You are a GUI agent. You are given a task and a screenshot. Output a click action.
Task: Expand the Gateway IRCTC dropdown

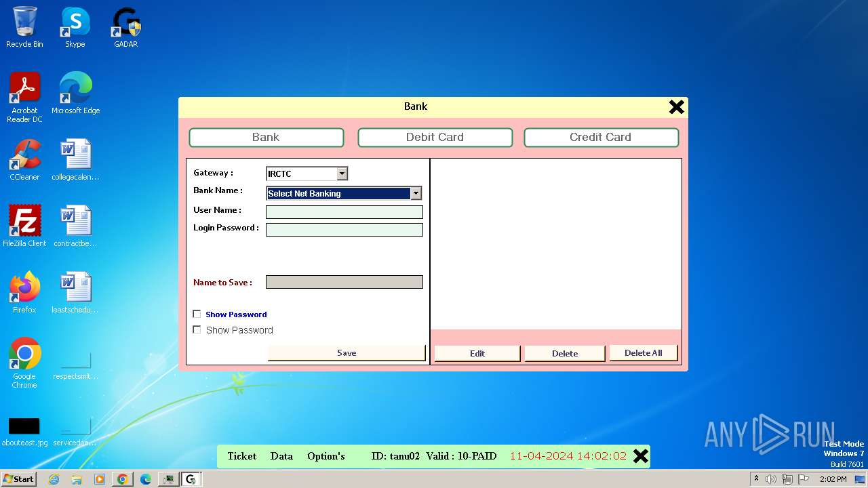coord(342,174)
